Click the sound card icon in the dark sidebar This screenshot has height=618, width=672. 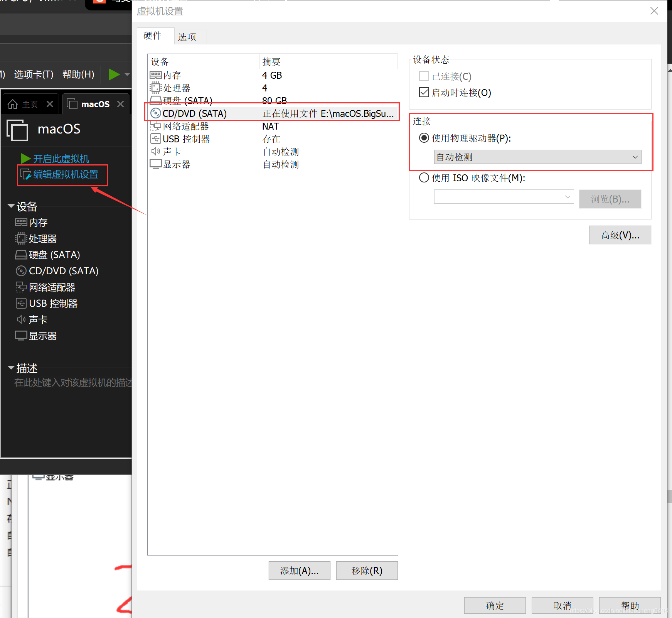click(x=21, y=320)
